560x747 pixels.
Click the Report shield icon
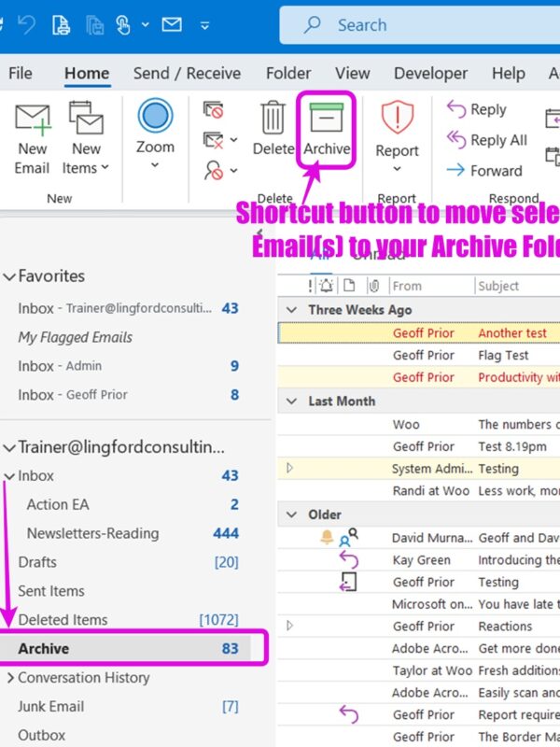[398, 120]
